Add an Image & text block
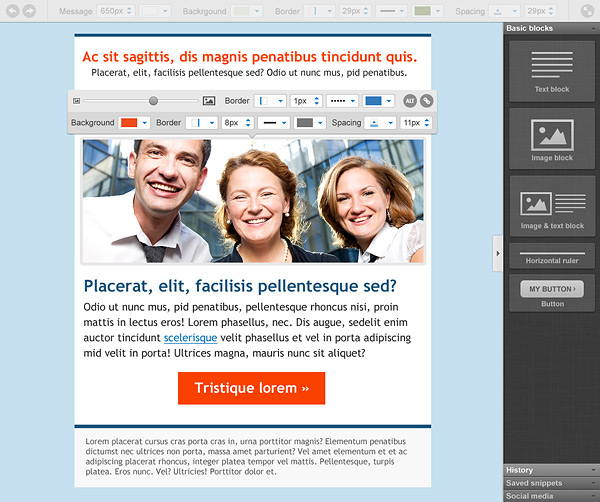Viewport: 600px width, 502px height. (x=552, y=207)
